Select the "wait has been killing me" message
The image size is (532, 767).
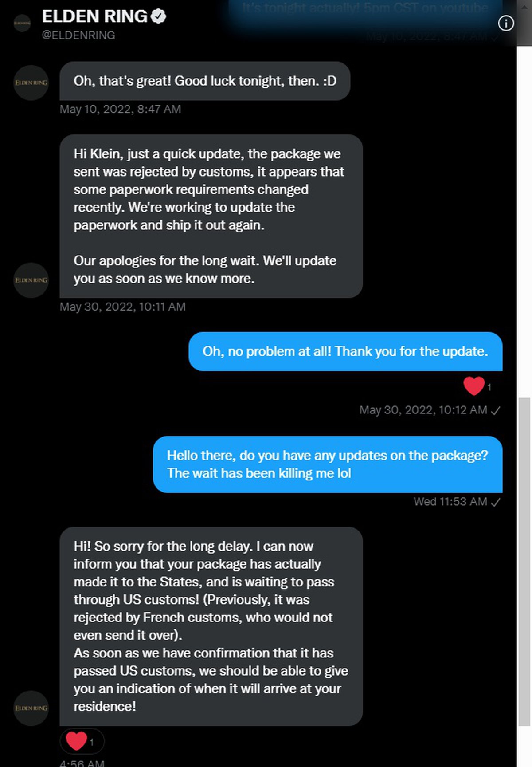tap(327, 464)
